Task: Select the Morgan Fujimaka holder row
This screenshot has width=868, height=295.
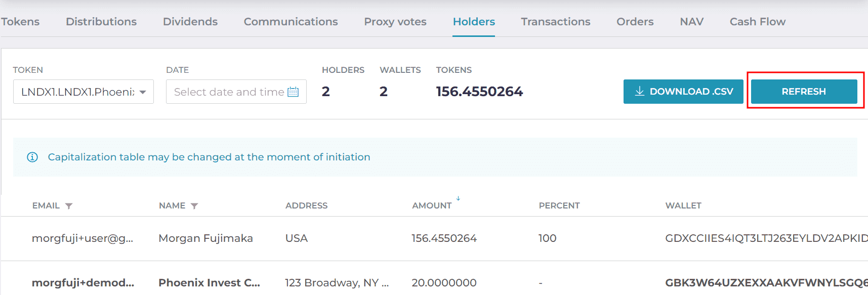Action: 434,238
